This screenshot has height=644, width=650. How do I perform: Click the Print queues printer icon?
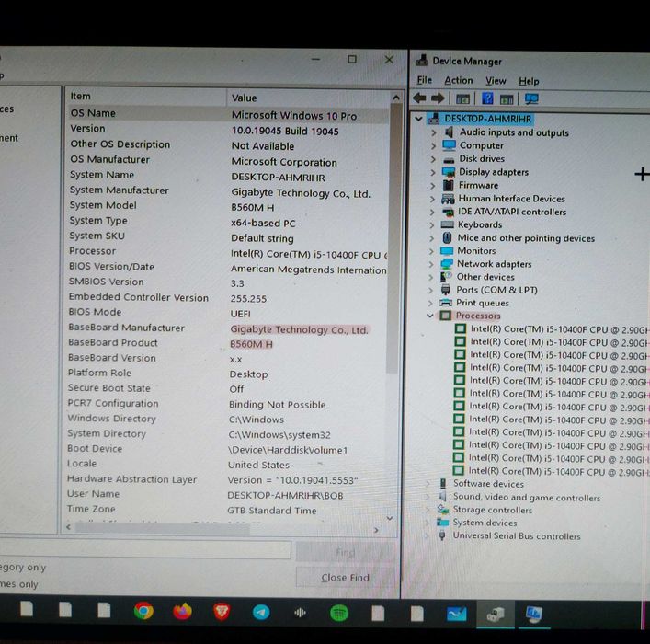click(446, 302)
